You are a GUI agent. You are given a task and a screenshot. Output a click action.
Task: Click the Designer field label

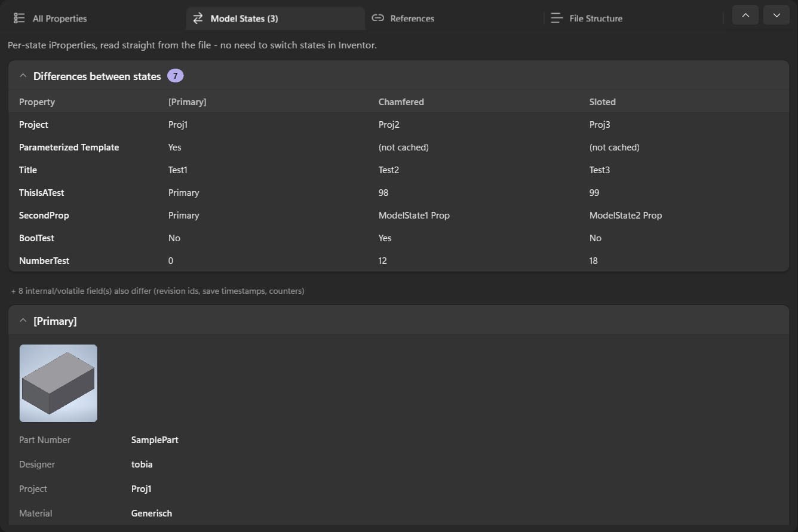37,465
